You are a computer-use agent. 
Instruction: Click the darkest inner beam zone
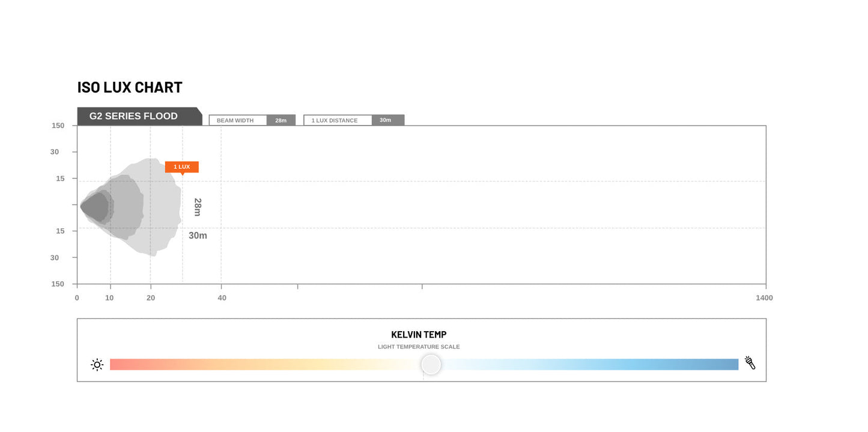[x=94, y=207]
